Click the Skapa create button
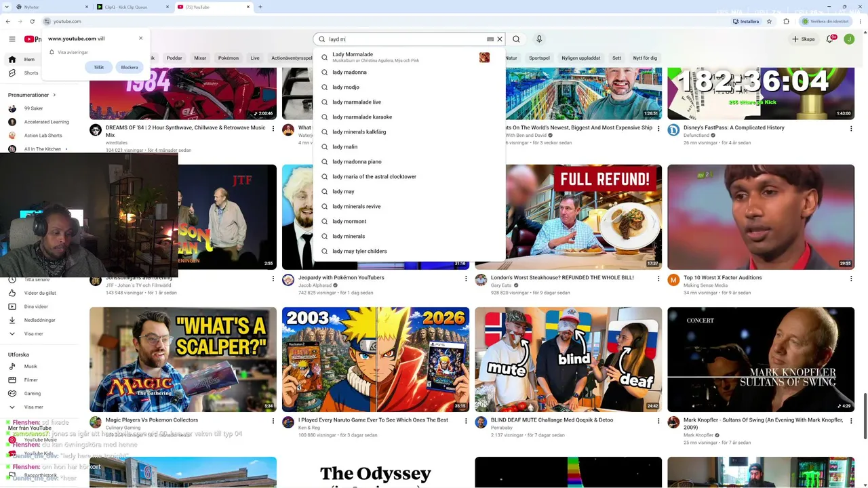 point(804,39)
